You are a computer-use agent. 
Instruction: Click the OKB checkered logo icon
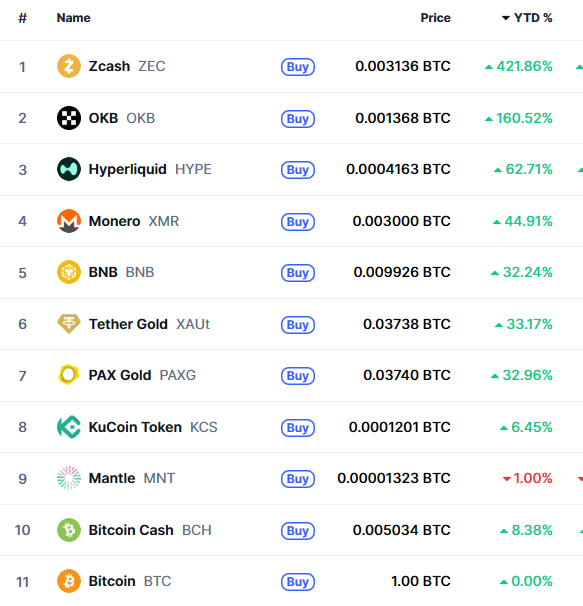tap(69, 118)
